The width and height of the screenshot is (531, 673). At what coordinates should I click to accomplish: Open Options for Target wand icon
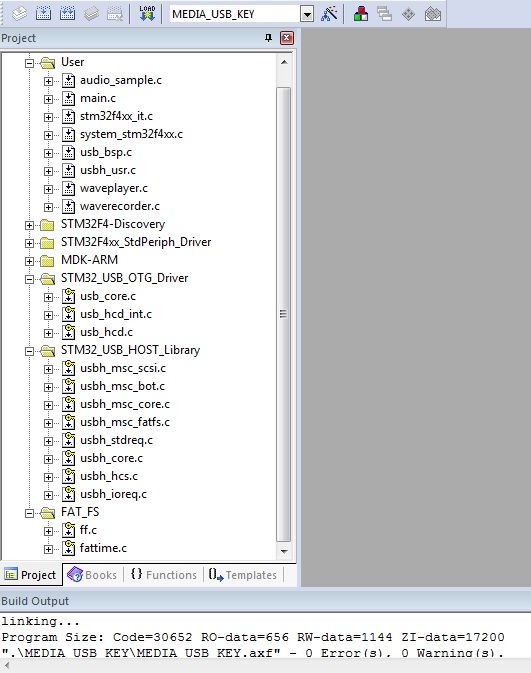pyautogui.click(x=329, y=14)
